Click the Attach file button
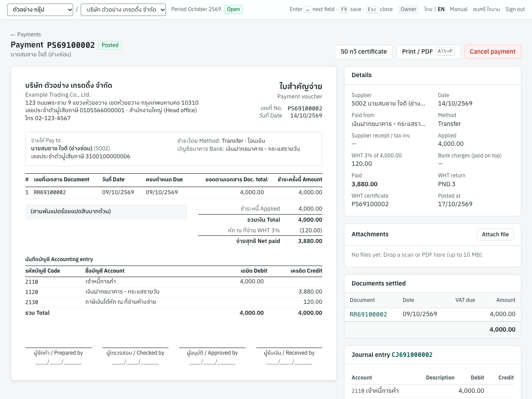Viewport: 532px width, 399px height. click(495, 235)
